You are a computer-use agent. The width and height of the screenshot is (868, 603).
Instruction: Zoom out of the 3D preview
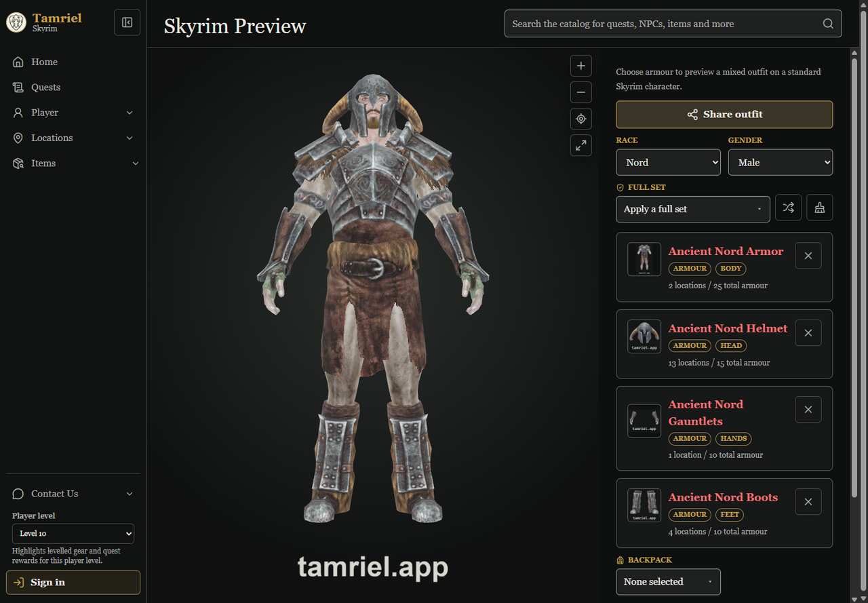tap(581, 92)
